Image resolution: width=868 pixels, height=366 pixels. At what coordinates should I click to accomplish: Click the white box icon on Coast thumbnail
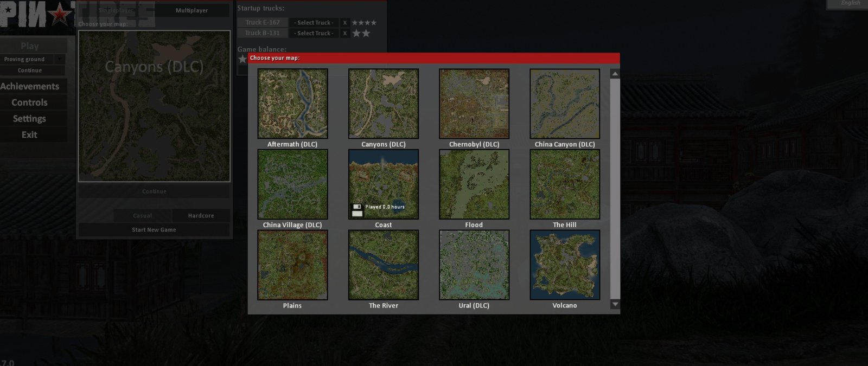coord(357,214)
